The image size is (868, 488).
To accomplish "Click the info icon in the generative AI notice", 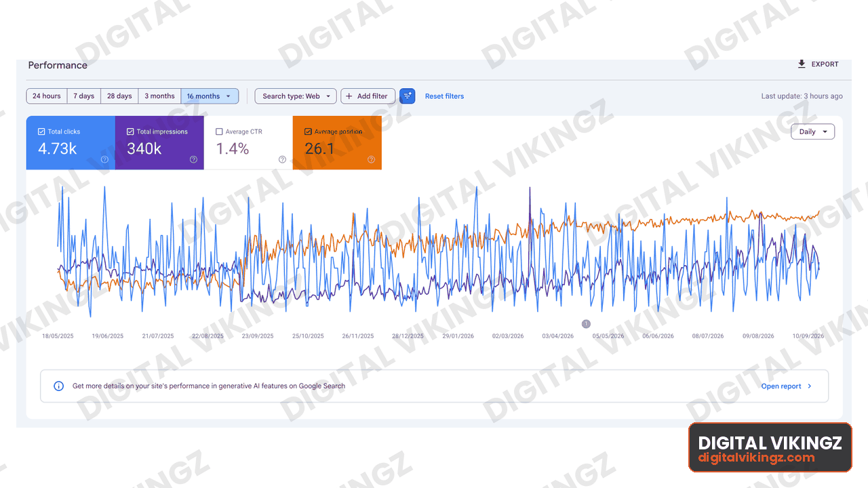I will click(59, 386).
